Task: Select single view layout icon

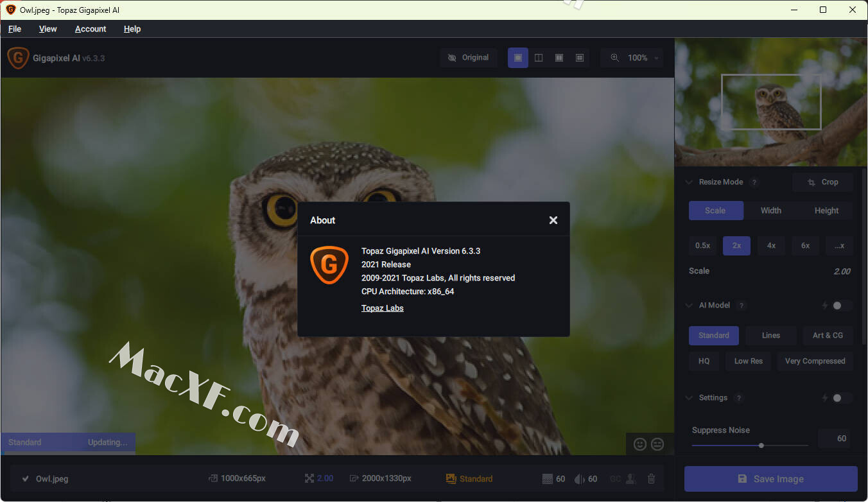Action: point(518,58)
